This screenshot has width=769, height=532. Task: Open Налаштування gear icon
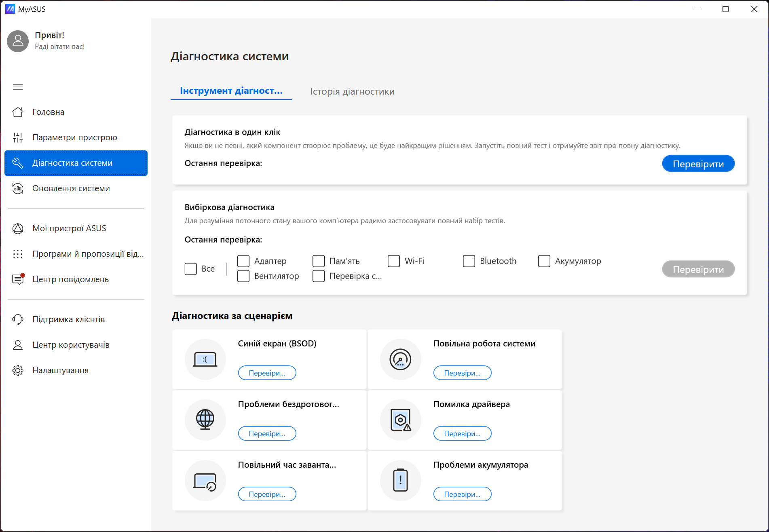point(18,370)
